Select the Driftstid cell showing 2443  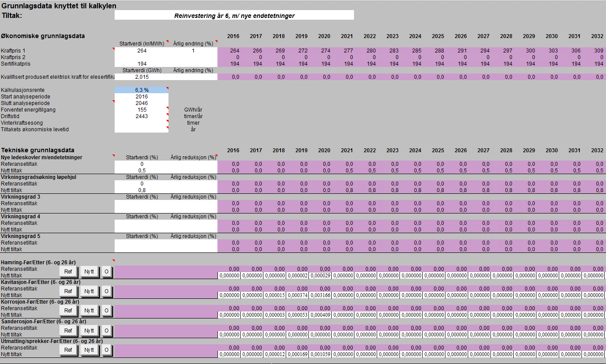click(x=141, y=116)
